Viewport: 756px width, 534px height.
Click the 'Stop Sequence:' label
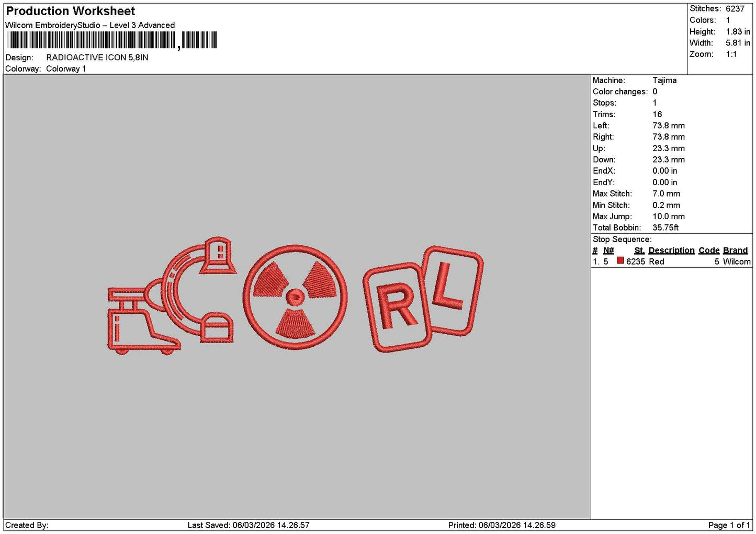point(622,240)
